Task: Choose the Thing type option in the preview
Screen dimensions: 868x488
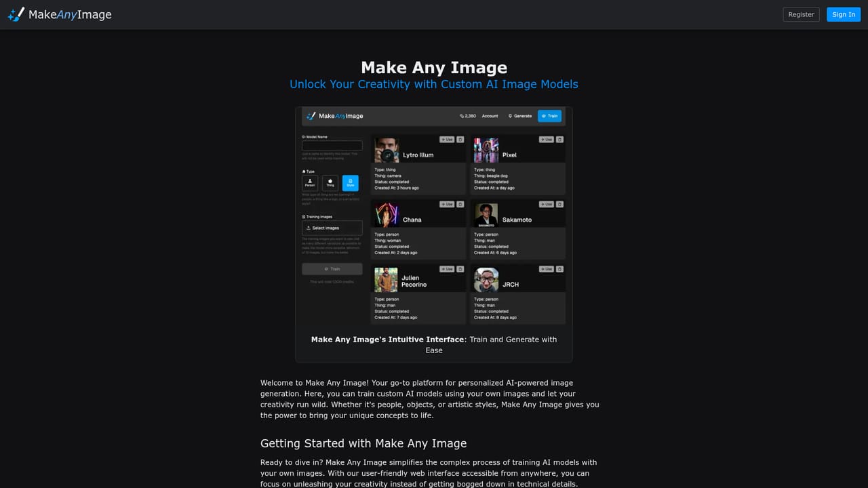Action: tap(330, 183)
